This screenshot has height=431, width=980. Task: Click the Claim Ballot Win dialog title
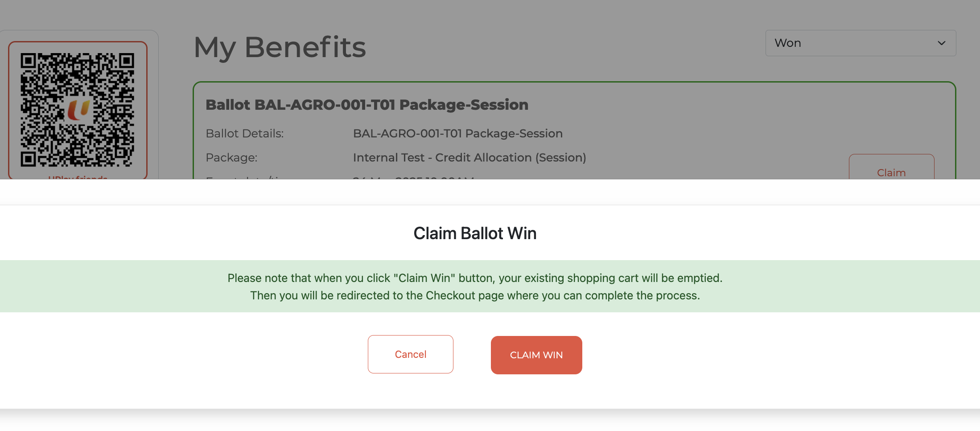475,233
